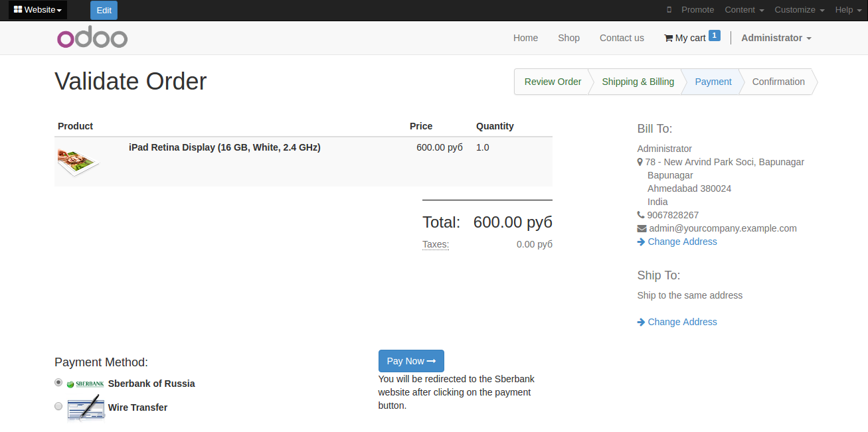
Task: Click the map marker address icon
Action: 640,162
